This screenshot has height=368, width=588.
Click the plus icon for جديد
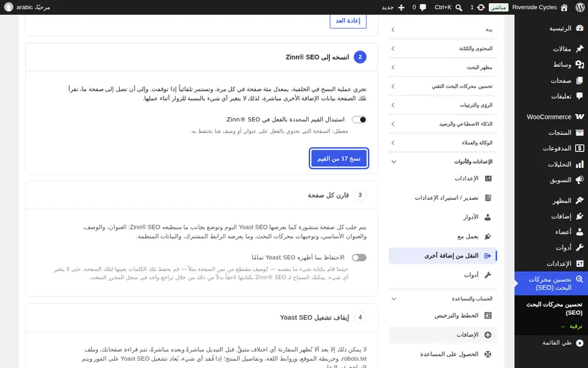coord(401,7)
